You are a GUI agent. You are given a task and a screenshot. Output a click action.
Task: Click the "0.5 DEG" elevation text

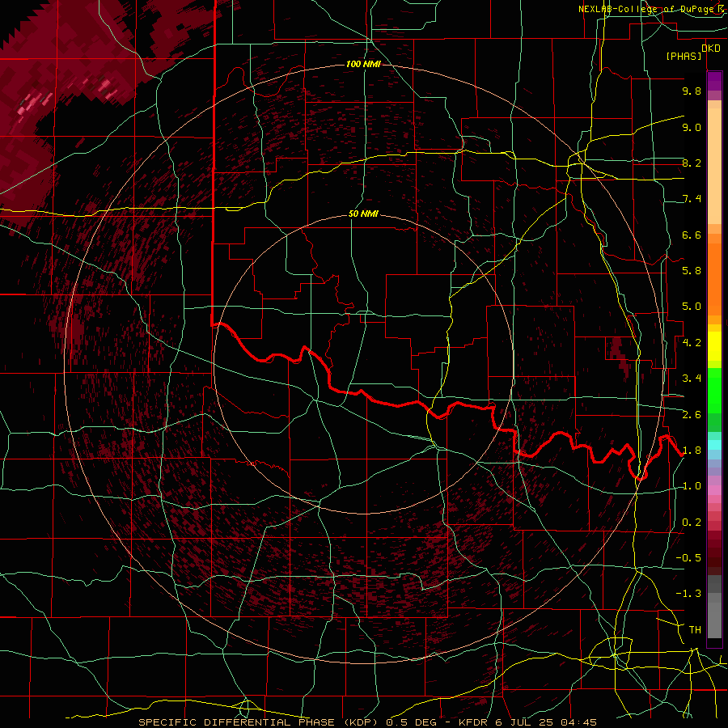coord(413,722)
